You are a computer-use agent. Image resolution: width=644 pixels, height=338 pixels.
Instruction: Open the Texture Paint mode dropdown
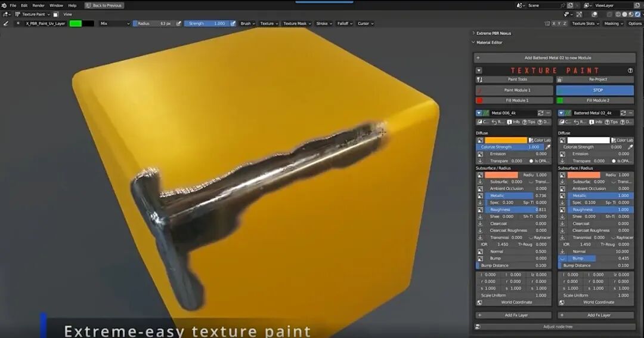pos(32,14)
